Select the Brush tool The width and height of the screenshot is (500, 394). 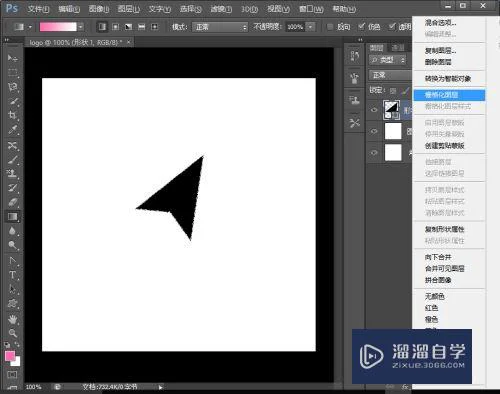click(x=12, y=160)
